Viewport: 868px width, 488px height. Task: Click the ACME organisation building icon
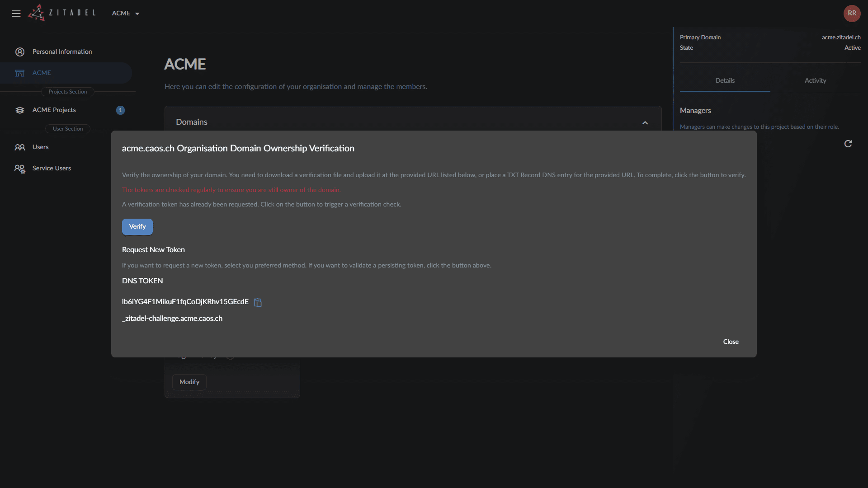[20, 73]
